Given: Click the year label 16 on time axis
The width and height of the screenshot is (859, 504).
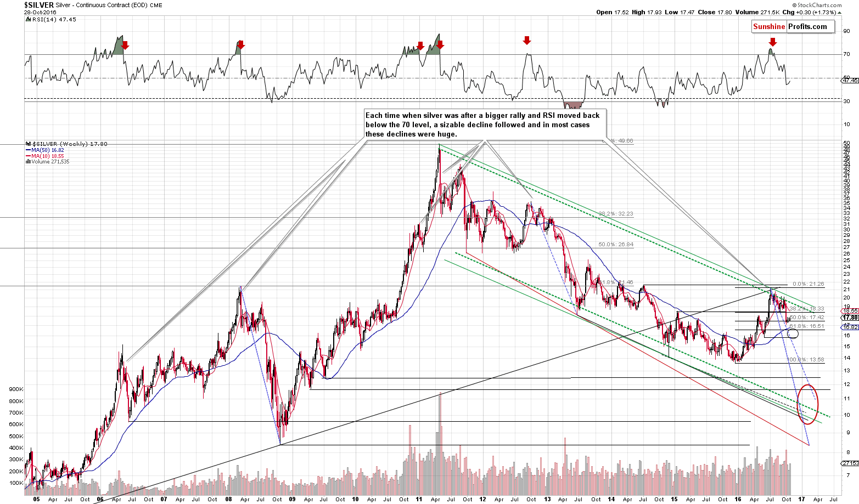Looking at the screenshot, I should (738, 499).
